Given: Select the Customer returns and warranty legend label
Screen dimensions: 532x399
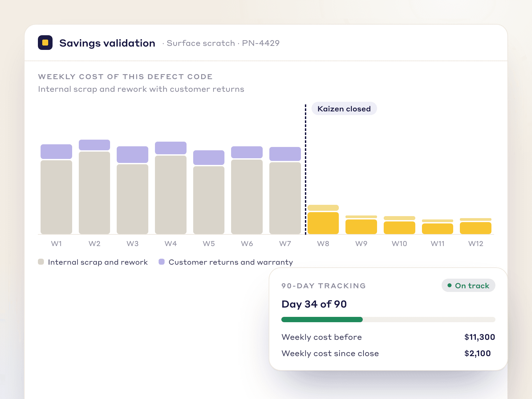Looking at the screenshot, I should coord(231,262).
